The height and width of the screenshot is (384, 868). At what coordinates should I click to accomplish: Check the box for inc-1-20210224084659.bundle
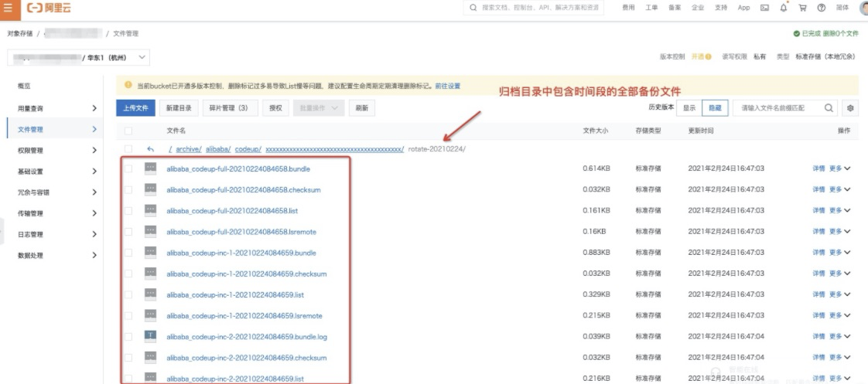tap(128, 253)
